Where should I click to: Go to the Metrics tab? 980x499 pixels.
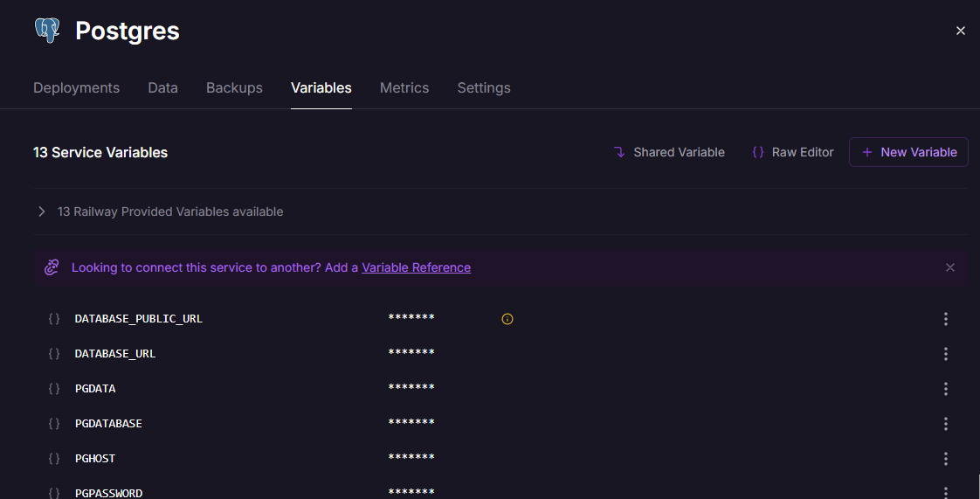point(404,87)
